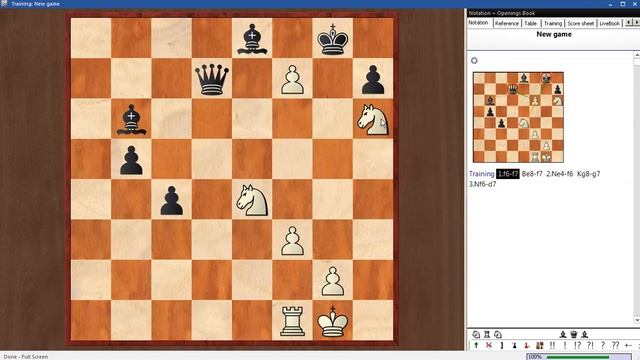Select move Kg8-g7 in notation
640x360 pixels.
(x=589, y=174)
